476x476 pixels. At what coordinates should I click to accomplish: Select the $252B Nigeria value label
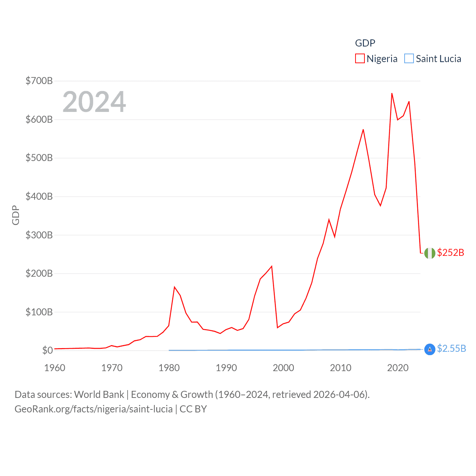[450, 253]
